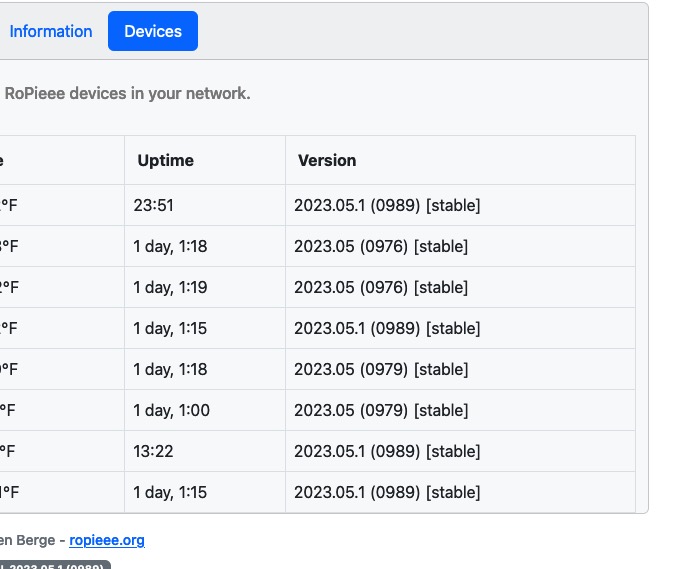This screenshot has width=682, height=569.
Task: Click the 13:22 uptime value
Action: coord(154,451)
